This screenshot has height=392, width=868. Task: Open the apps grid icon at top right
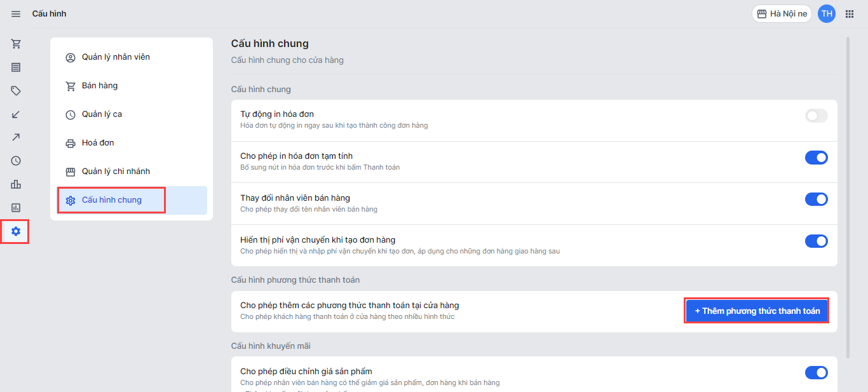click(x=850, y=14)
